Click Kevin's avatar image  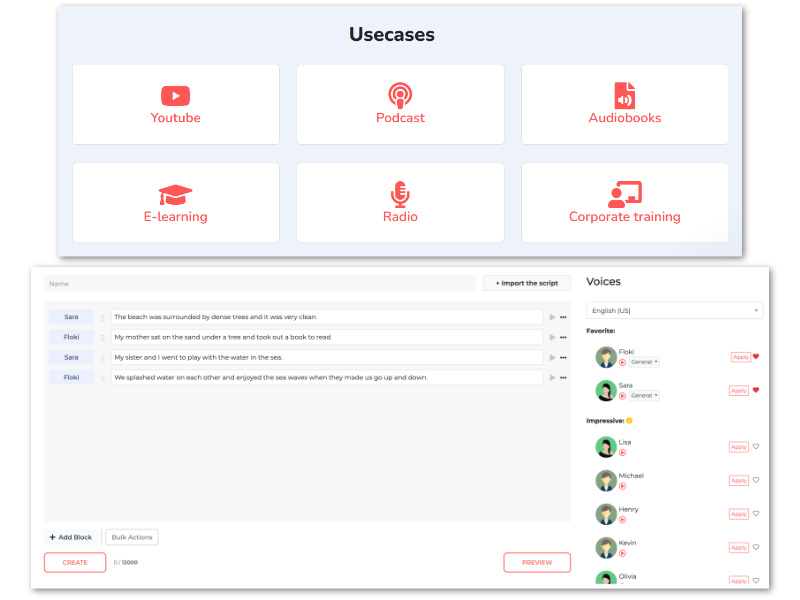[x=606, y=548]
